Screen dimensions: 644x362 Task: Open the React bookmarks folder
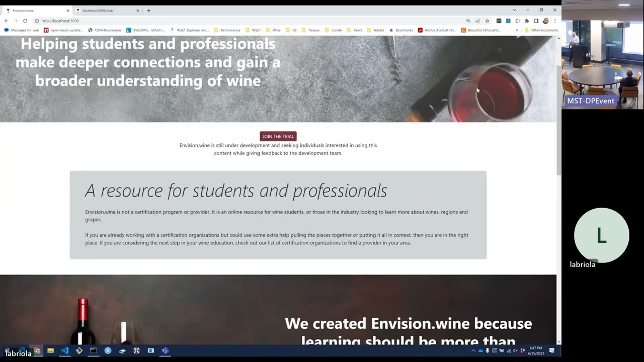click(x=354, y=30)
